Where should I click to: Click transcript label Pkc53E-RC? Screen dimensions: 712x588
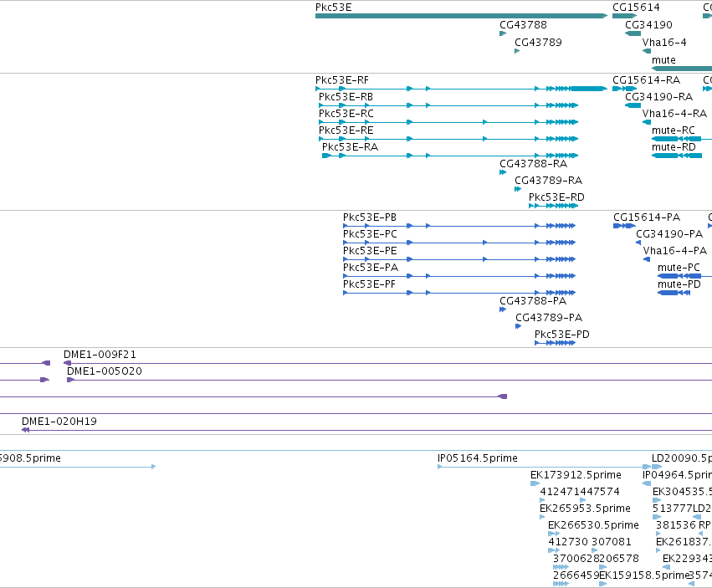pos(346,114)
